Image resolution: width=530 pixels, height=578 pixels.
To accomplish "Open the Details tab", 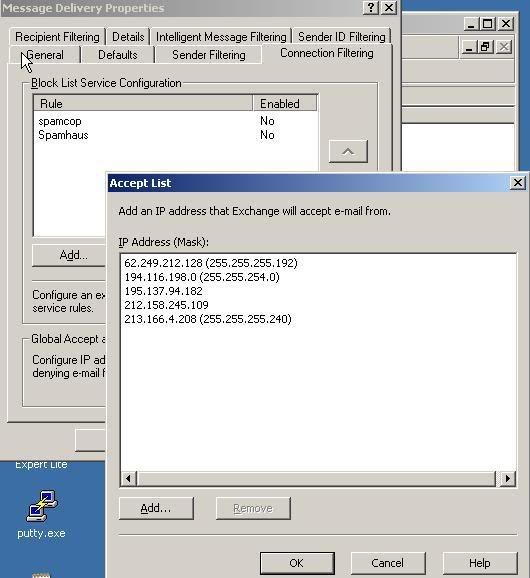I will click(128, 37).
